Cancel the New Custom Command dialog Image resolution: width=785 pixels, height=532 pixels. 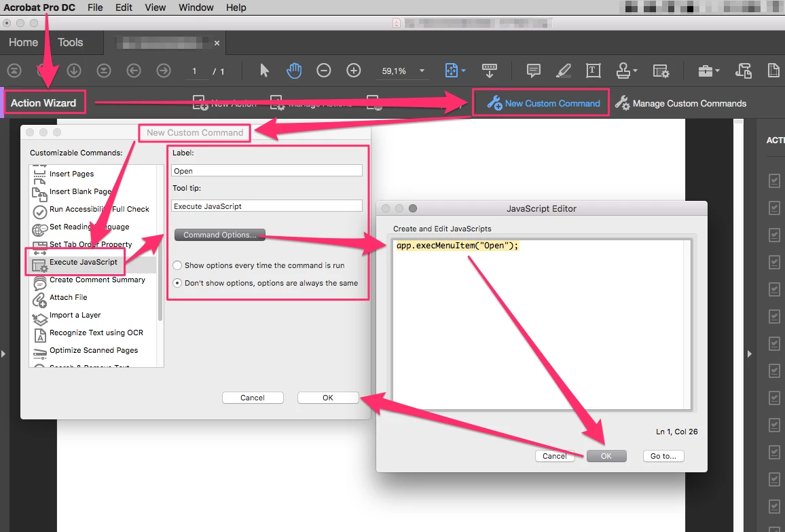click(253, 398)
